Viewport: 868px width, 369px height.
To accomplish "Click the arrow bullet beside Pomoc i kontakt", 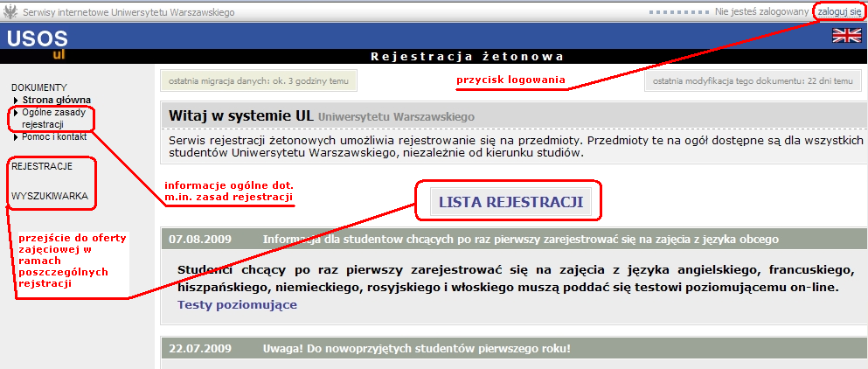I will coord(16,137).
